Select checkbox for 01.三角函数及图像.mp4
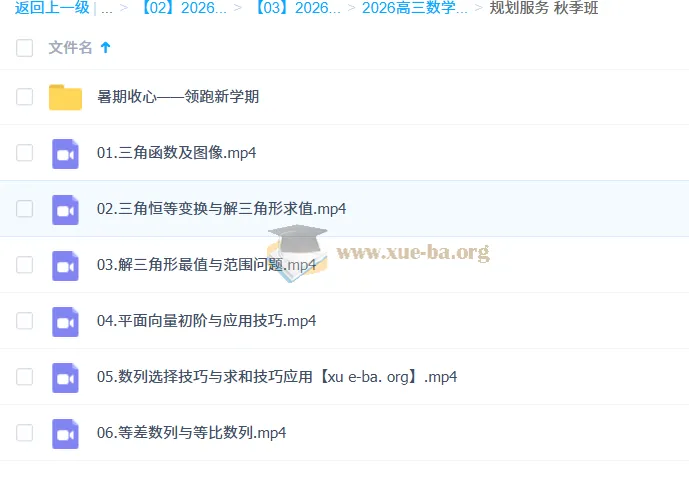This screenshot has width=689, height=477. pyautogui.click(x=25, y=153)
